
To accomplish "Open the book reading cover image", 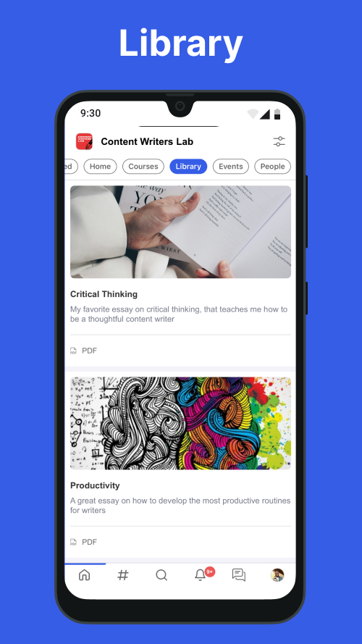I will click(x=180, y=232).
